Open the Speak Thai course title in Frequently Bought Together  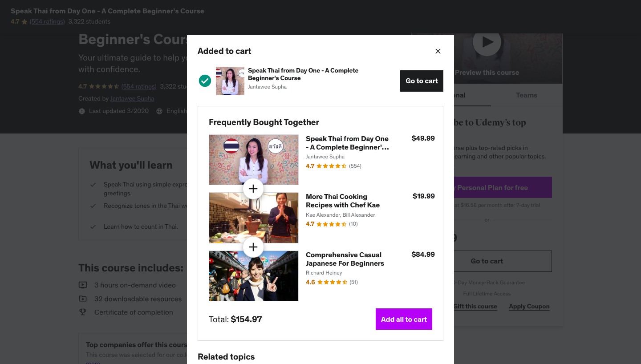347,143
